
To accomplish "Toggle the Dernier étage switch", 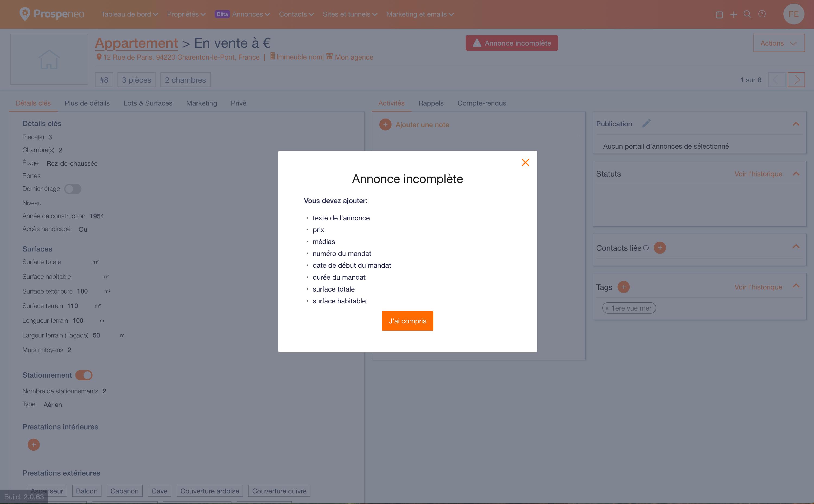I will coord(73,189).
